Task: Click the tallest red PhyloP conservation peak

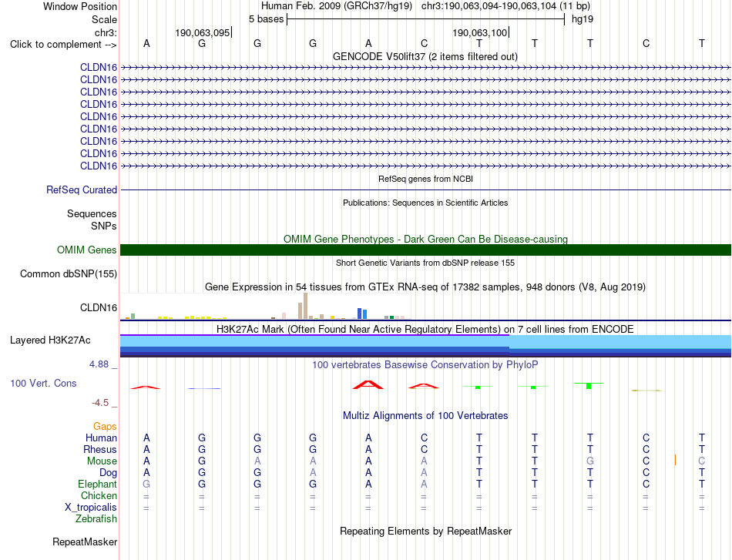Action: click(368, 384)
